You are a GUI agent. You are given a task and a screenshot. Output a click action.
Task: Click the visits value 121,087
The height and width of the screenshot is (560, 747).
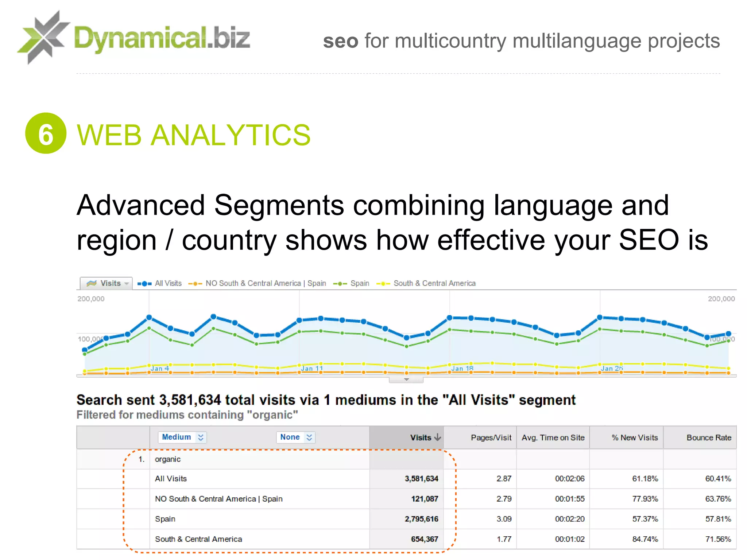[x=425, y=499]
